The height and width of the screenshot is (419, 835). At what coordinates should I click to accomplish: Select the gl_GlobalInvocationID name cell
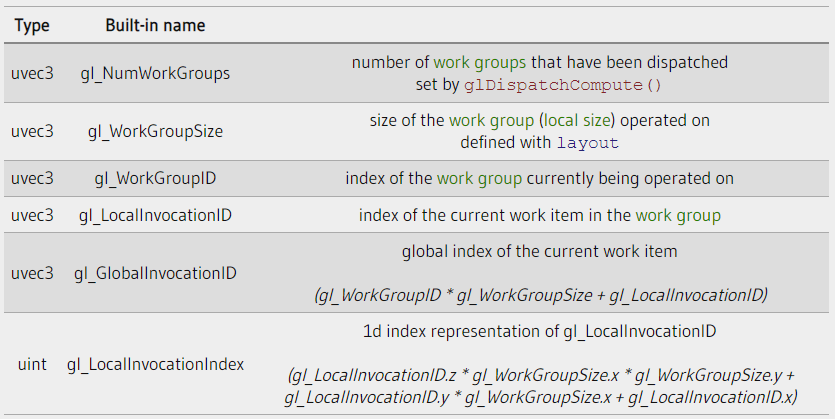pyautogui.click(x=155, y=273)
